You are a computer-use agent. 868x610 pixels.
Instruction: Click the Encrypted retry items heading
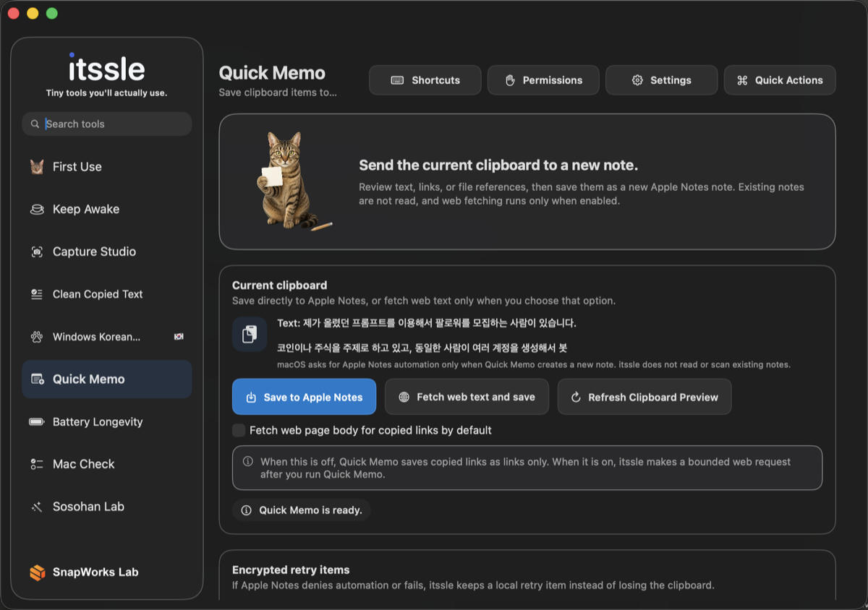(291, 570)
